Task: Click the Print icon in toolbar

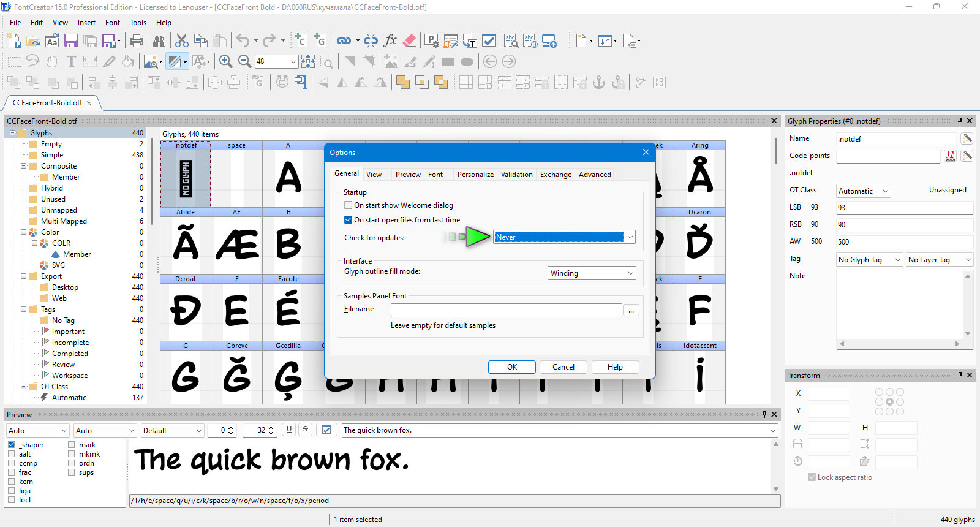Action: 137,41
